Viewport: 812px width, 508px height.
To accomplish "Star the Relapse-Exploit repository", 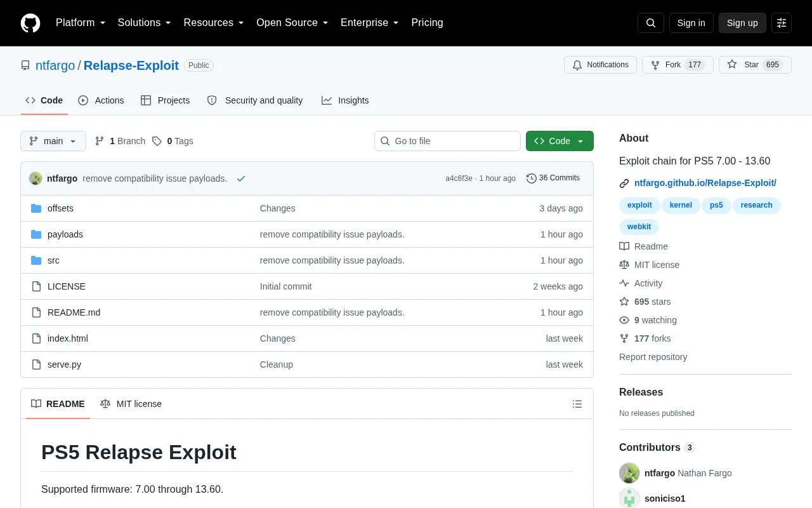I will point(755,65).
